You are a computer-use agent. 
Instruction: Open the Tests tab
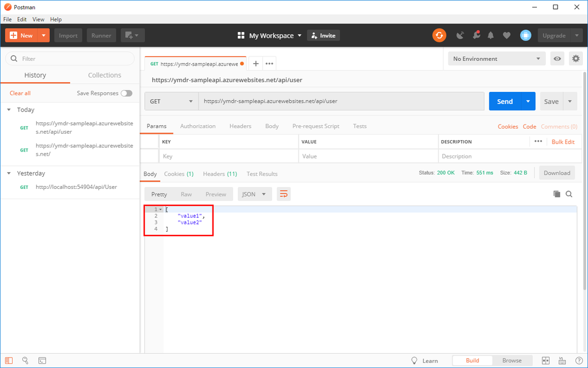(x=359, y=126)
